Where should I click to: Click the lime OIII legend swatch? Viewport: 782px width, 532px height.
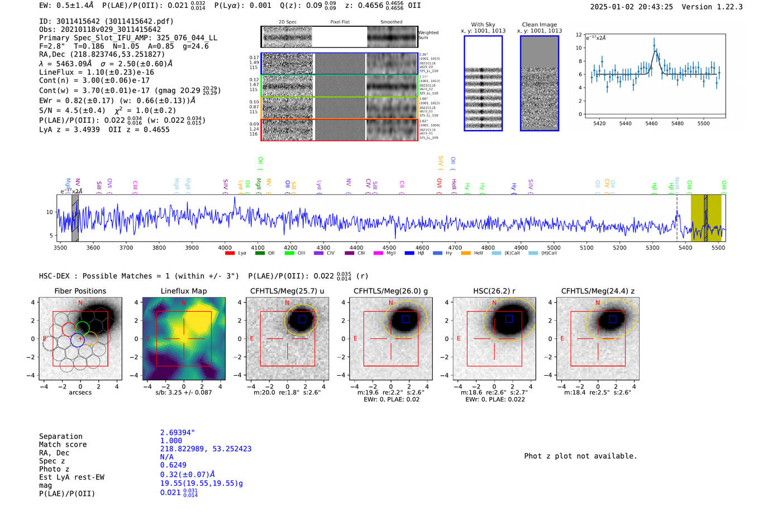click(x=289, y=253)
